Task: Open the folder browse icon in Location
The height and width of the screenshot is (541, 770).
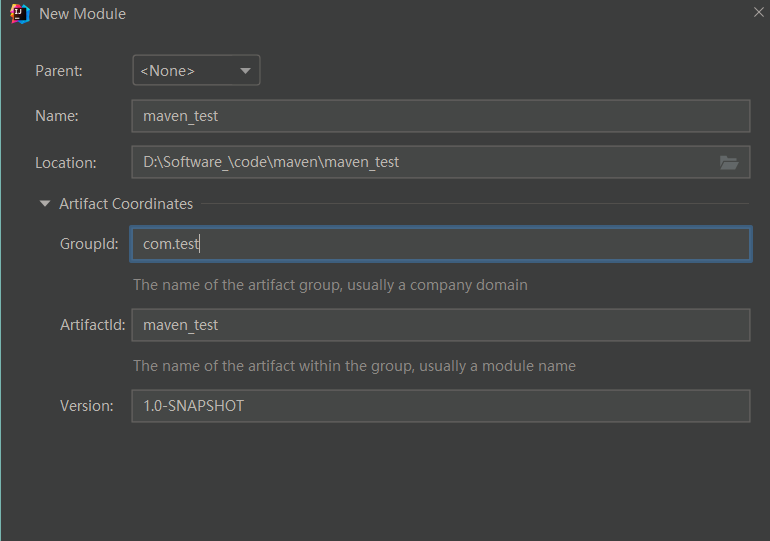Action: click(729, 163)
